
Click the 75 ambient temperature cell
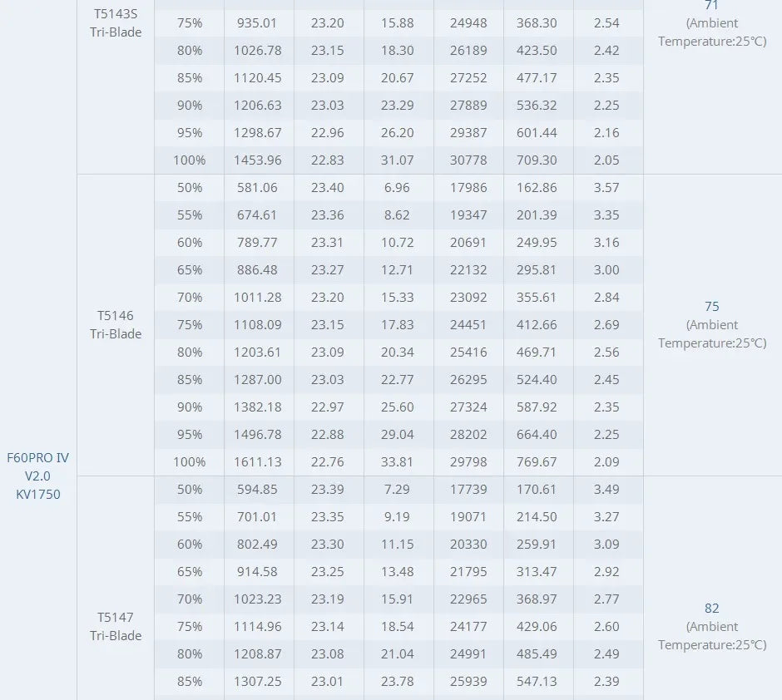point(712,324)
